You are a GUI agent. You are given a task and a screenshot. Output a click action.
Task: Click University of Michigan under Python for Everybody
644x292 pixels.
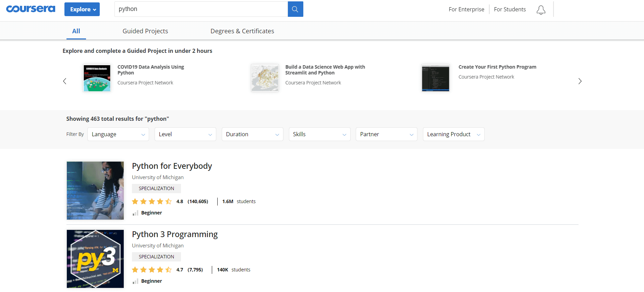point(158,177)
